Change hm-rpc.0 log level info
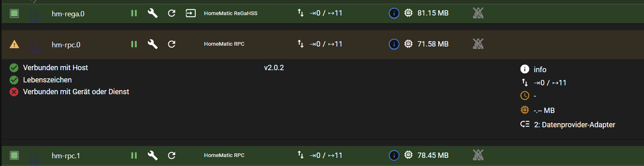Viewport: 644px width, 166px height. point(539,70)
